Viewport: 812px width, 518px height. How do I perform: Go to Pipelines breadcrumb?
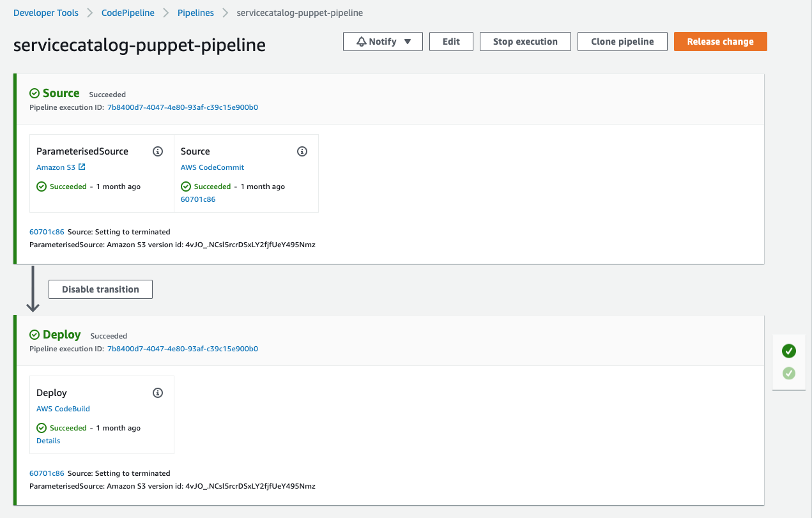(195, 13)
